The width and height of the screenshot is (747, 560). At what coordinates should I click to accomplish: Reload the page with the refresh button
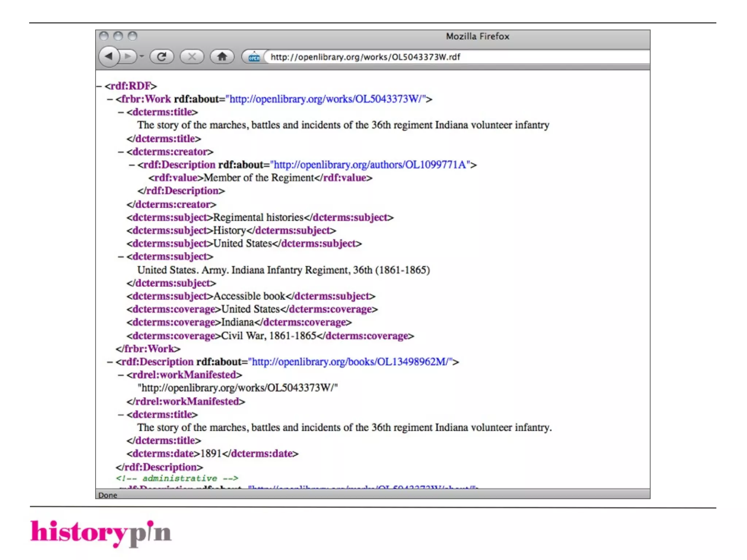click(162, 57)
